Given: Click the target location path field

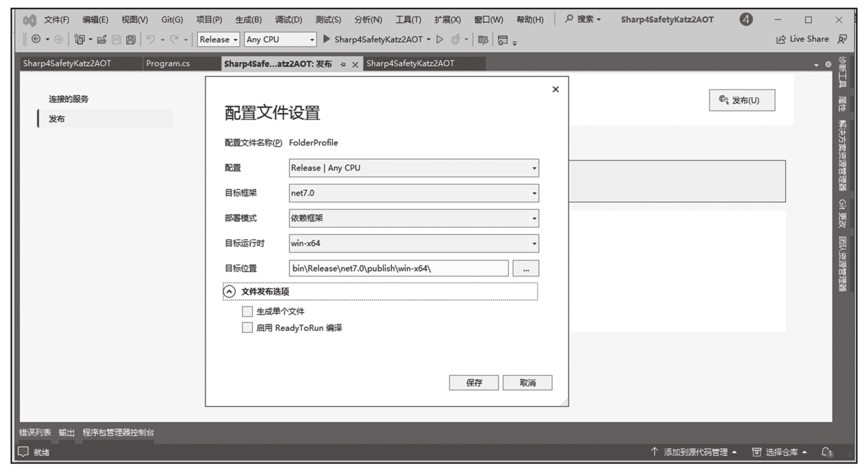Looking at the screenshot, I should [x=399, y=268].
